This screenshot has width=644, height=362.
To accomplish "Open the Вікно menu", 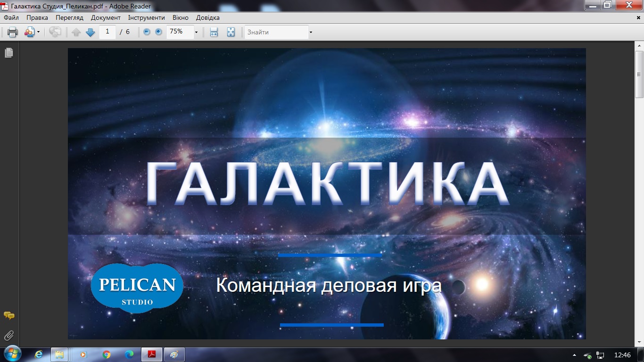I will pos(180,17).
